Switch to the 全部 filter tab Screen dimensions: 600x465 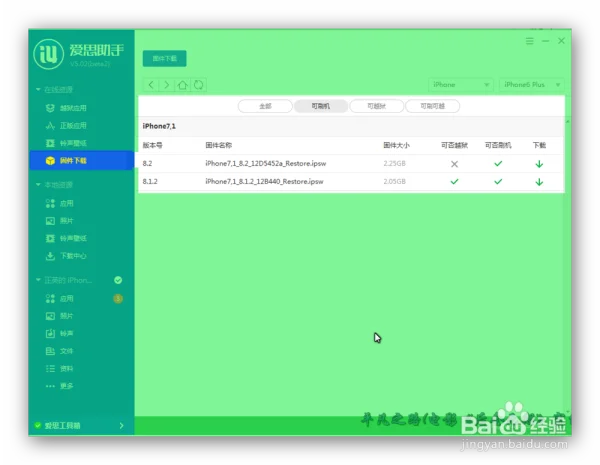pos(265,106)
